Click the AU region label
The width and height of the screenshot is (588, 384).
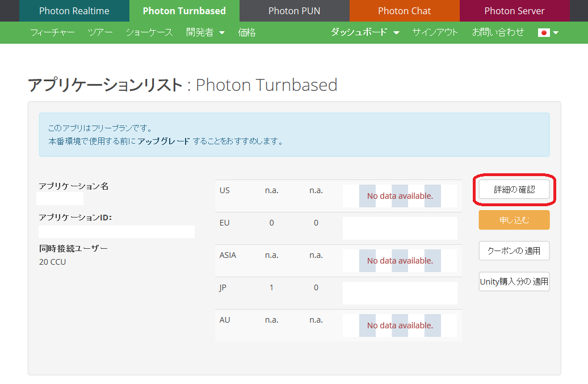[x=225, y=320]
